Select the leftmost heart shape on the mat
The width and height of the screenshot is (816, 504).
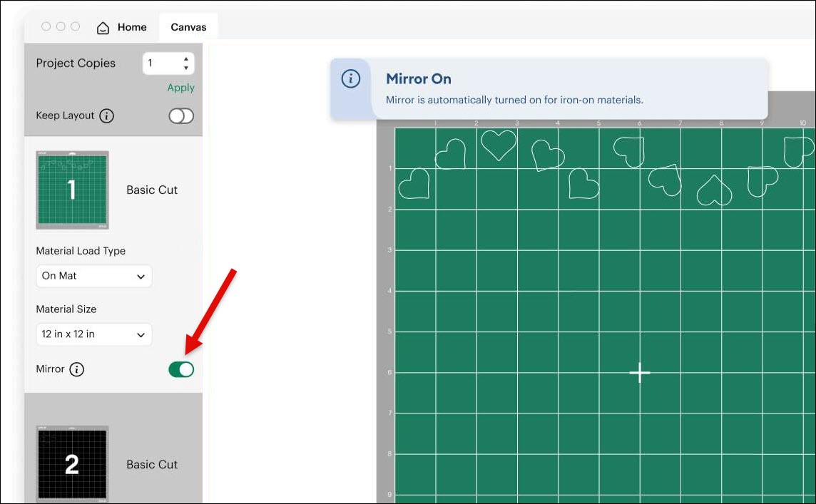point(414,184)
